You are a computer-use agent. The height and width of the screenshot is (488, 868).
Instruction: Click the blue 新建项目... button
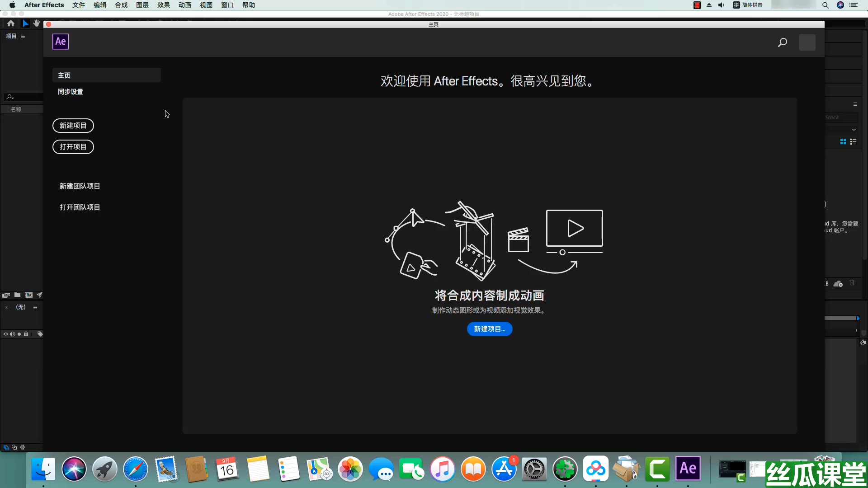coord(490,329)
